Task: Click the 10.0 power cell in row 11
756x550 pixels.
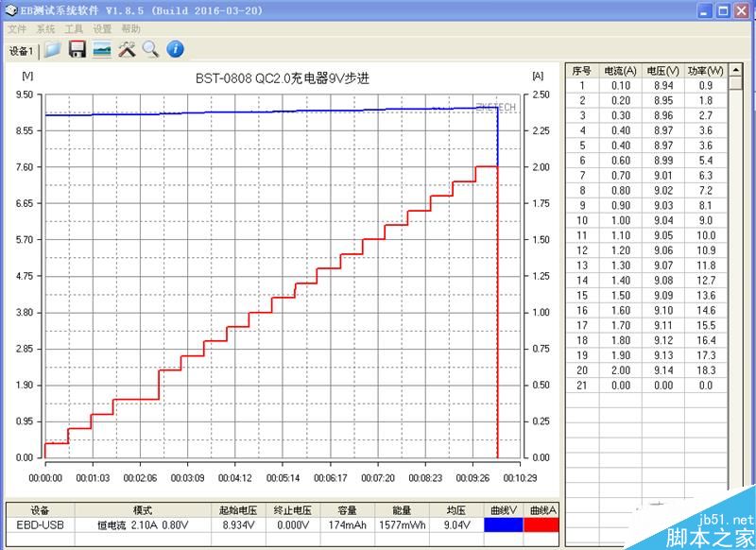Action: [706, 235]
